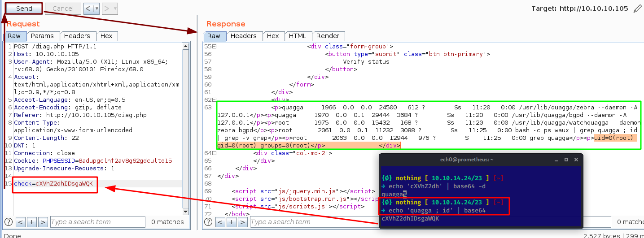644x238 pixels.
Task: Find previous match in response search
Action: pos(220,222)
